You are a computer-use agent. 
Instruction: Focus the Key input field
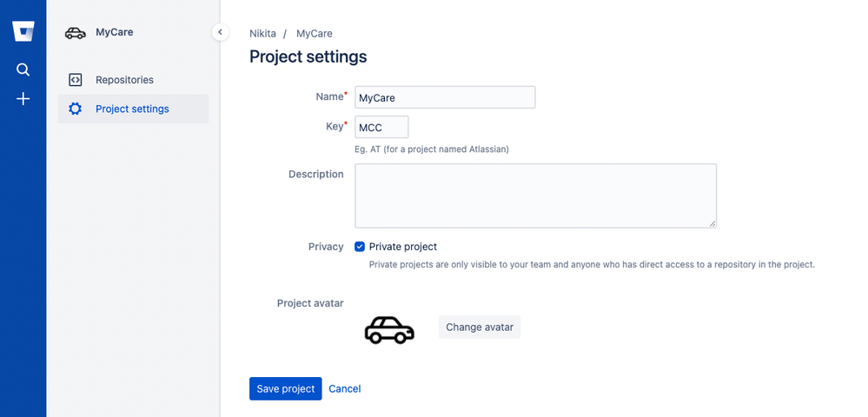381,127
